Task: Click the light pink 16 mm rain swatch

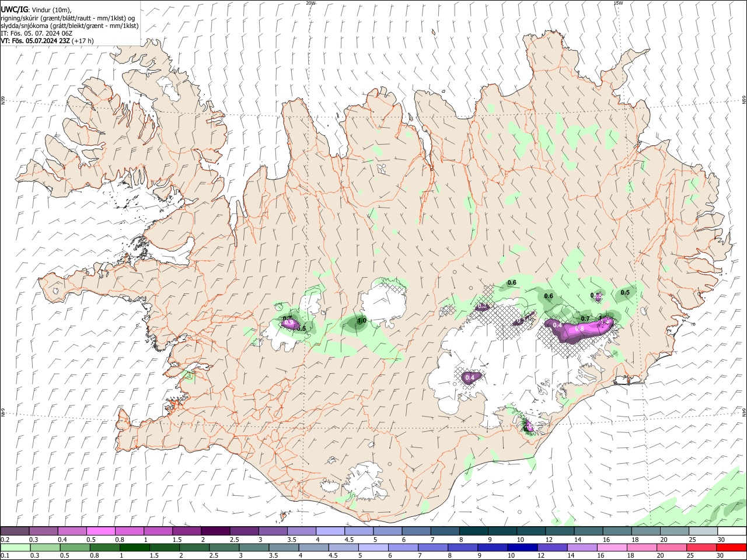Action: [612, 547]
